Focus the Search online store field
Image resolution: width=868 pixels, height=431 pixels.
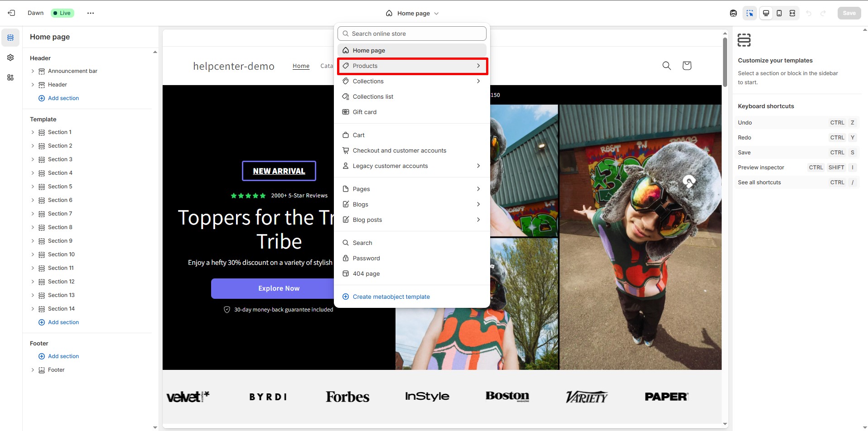coord(412,34)
